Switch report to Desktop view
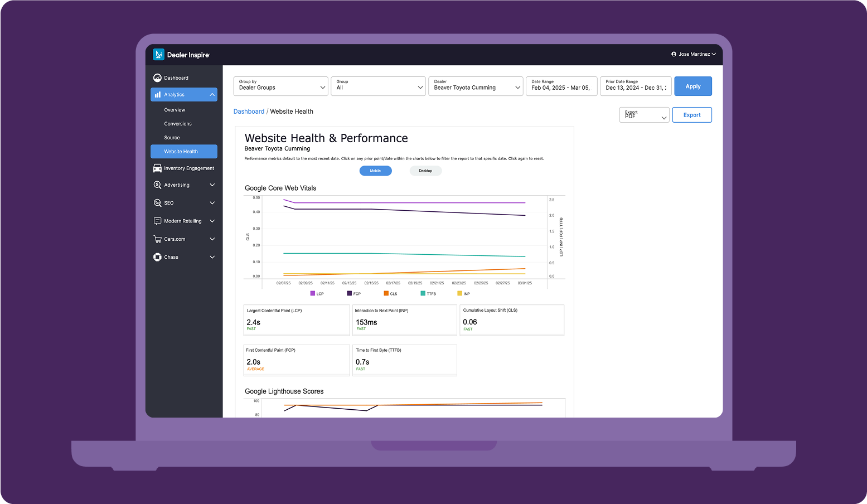Viewport: 867px width, 504px height. pos(425,171)
